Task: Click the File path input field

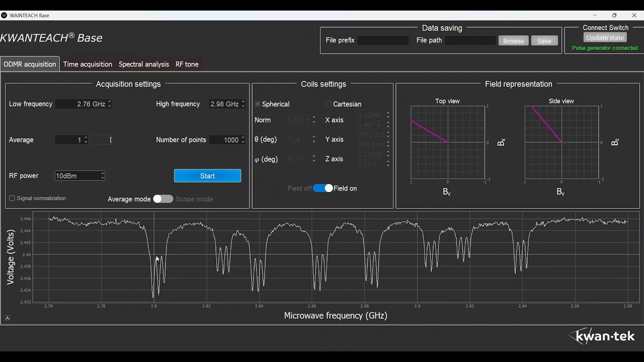Action: (470, 40)
